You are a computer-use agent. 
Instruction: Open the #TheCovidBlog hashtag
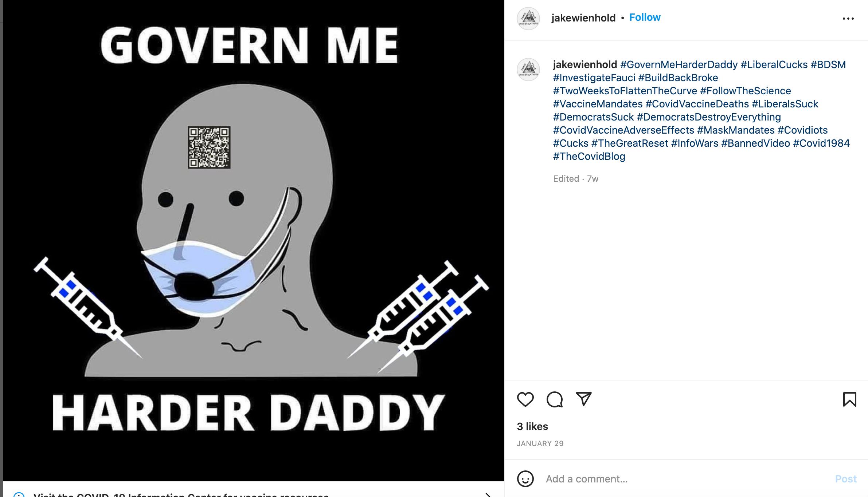(x=589, y=156)
